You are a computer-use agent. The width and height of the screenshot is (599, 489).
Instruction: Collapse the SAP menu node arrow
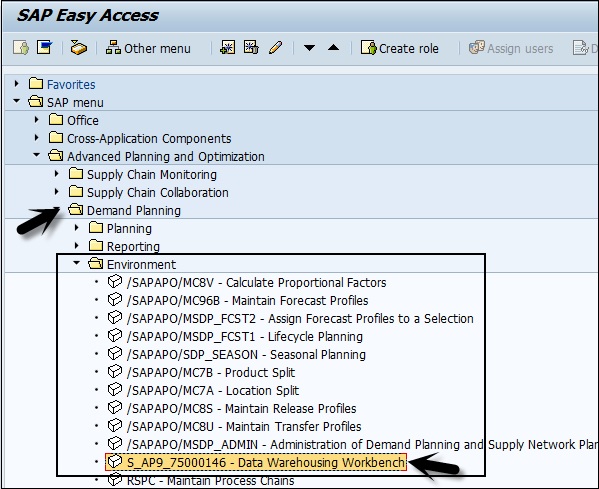coord(16,101)
